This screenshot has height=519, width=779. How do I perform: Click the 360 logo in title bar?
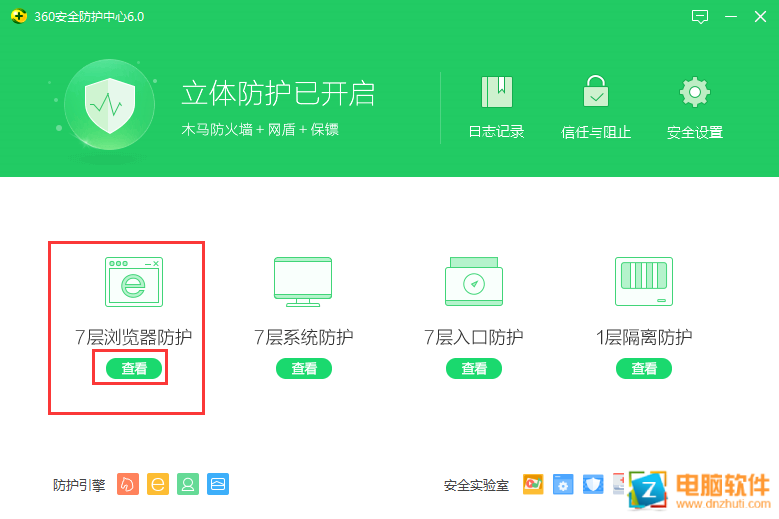pyautogui.click(x=18, y=16)
